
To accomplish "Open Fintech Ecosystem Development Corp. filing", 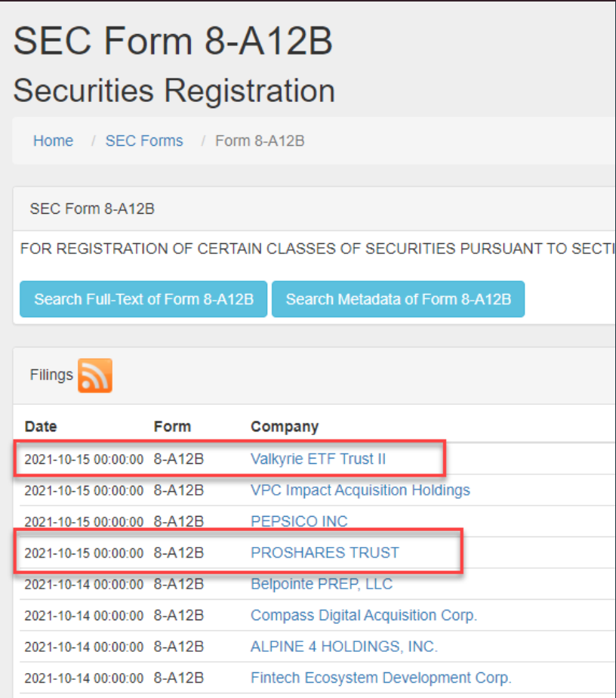I will [380, 678].
